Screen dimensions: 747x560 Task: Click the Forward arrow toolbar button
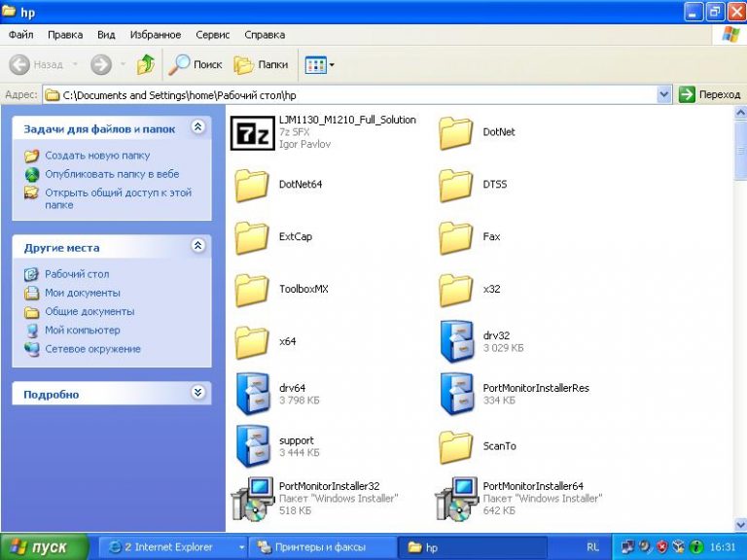pos(101,64)
